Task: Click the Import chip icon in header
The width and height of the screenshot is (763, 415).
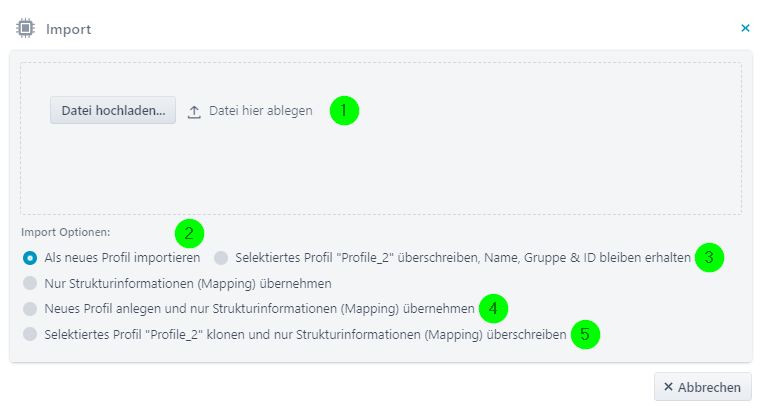Action: point(26,29)
